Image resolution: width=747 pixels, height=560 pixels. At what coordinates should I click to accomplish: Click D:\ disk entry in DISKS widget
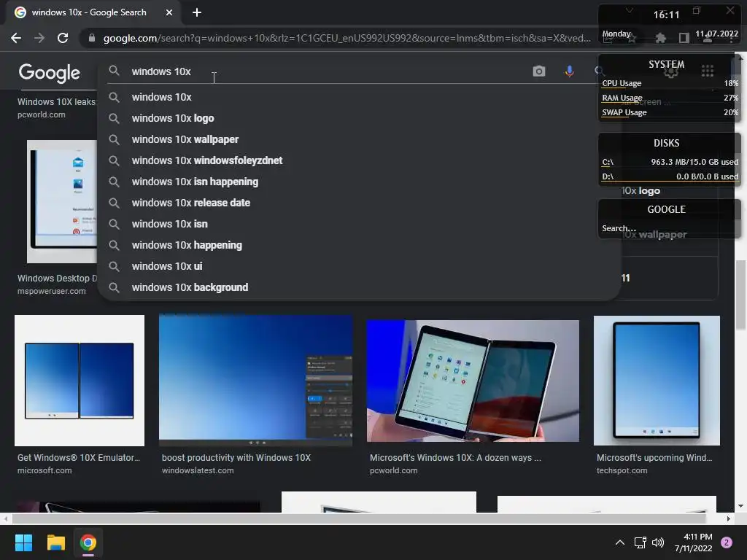tap(670, 176)
